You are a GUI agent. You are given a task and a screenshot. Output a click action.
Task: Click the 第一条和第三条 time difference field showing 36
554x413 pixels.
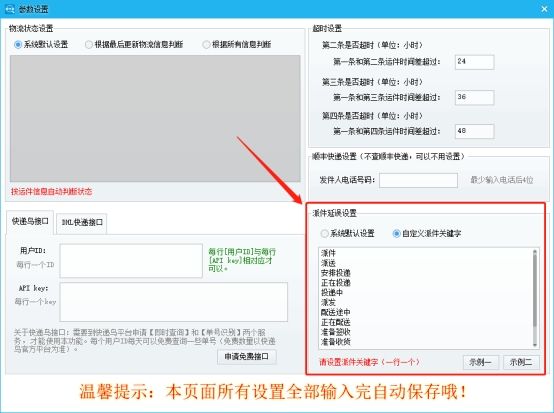click(x=475, y=98)
